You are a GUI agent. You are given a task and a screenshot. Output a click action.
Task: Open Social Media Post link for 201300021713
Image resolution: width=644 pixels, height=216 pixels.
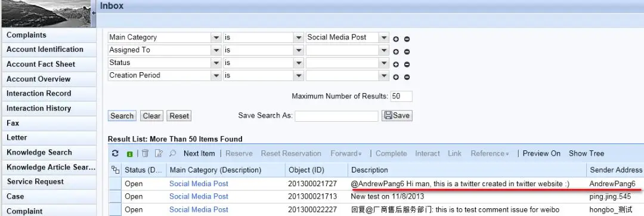click(199, 197)
